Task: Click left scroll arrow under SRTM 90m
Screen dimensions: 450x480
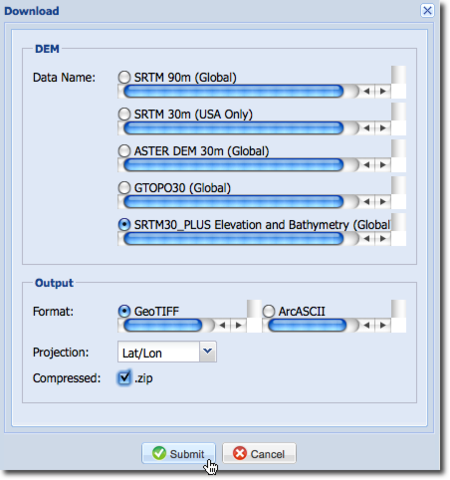Action: (x=367, y=91)
